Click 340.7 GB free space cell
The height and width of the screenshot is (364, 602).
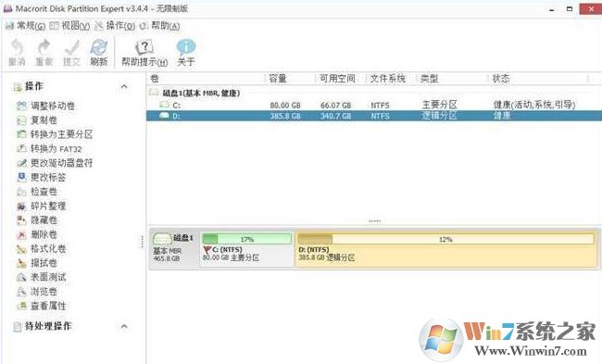335,116
